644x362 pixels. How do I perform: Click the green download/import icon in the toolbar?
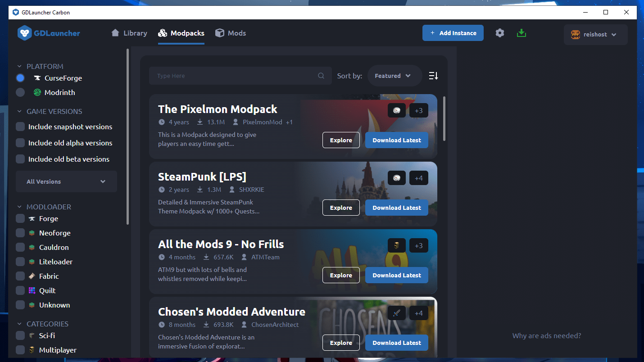[522, 33]
